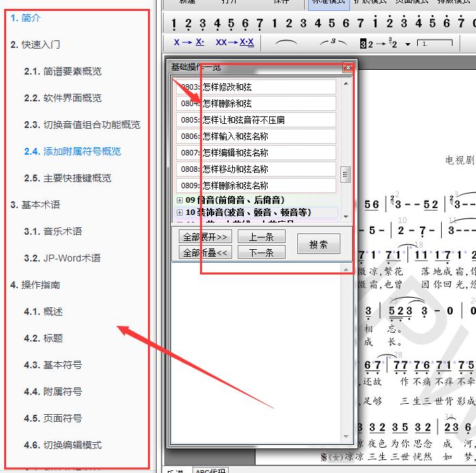Open the 1. 简介 section link
The height and width of the screenshot is (473, 476).
click(25, 18)
